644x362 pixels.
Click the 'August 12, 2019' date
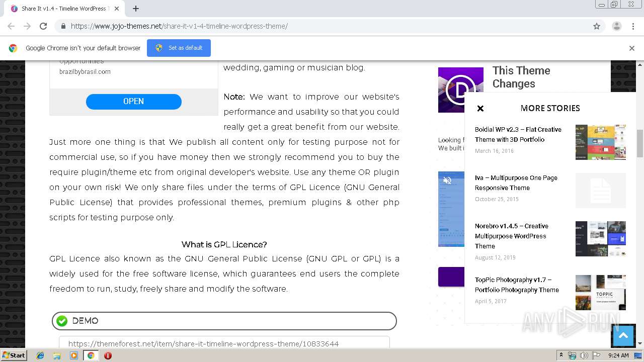(x=495, y=257)
